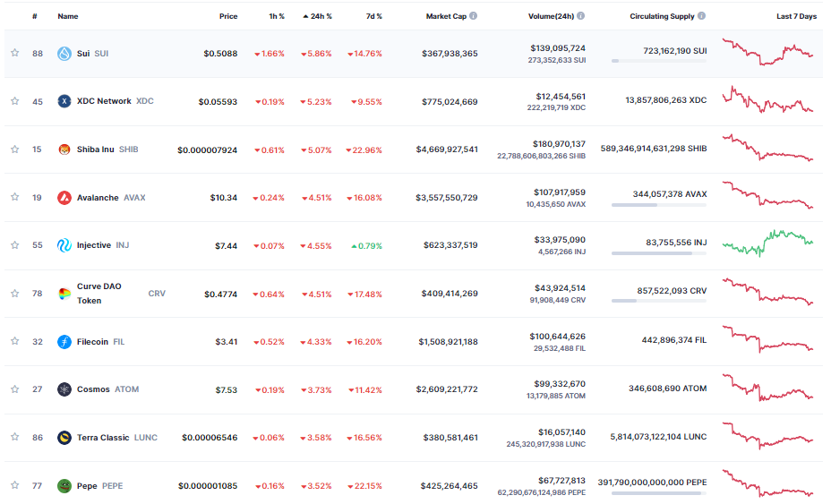Click Avalanche circulating supply progress bar
This screenshot has height=504, width=831.
(x=658, y=205)
